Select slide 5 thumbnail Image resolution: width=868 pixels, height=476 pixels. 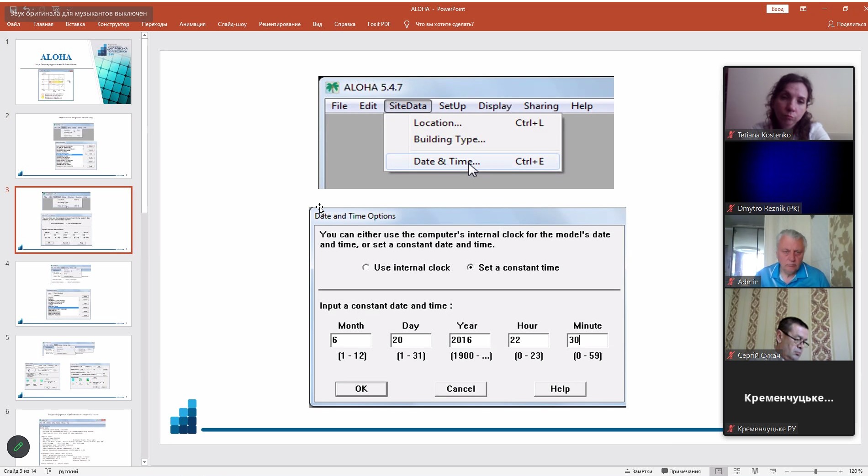74,368
